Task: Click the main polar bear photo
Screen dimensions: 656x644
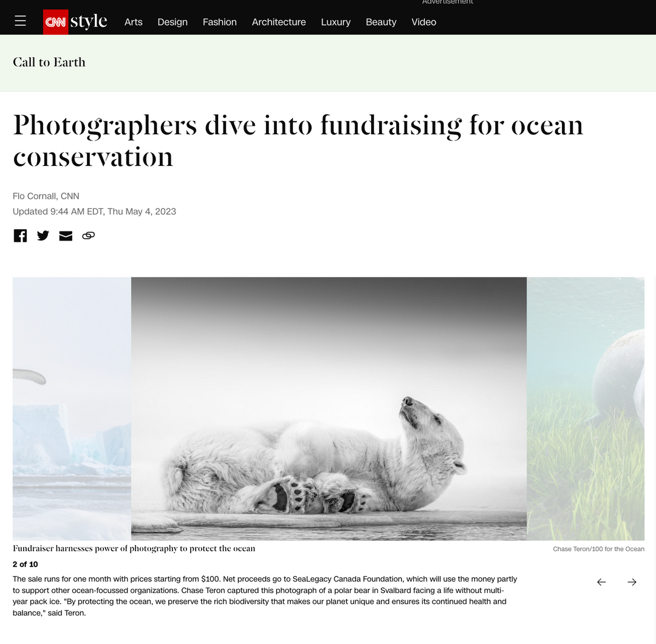Action: coord(329,409)
